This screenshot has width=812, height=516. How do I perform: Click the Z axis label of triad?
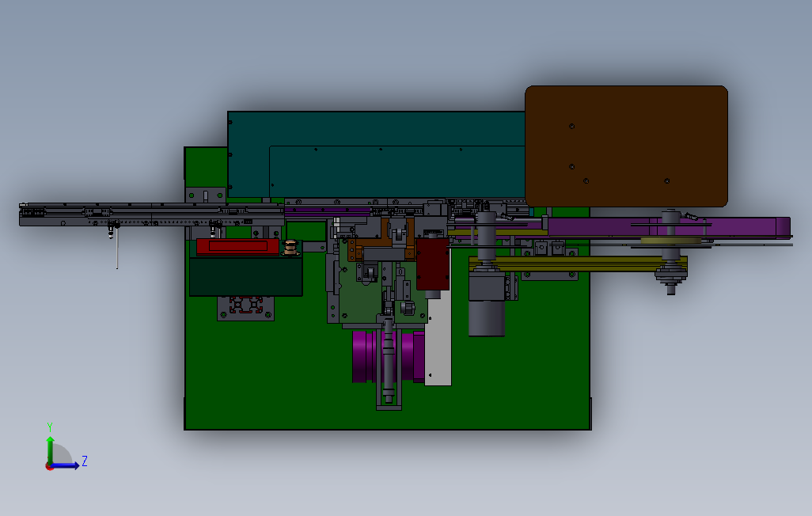85,461
